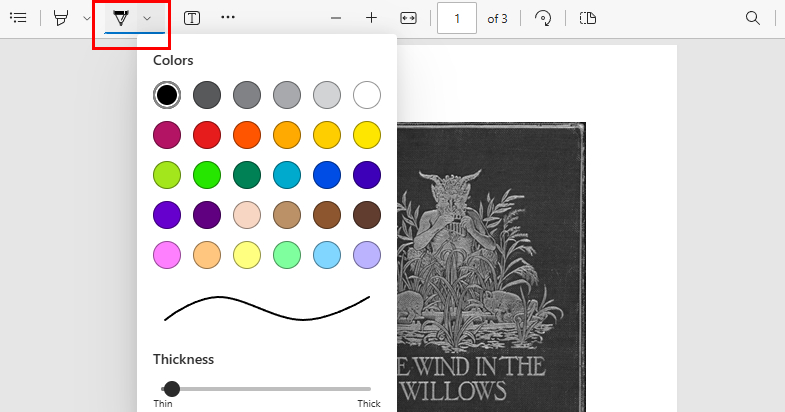785x412 pixels.
Task: Pick the pastel green color swatch
Action: click(287, 255)
